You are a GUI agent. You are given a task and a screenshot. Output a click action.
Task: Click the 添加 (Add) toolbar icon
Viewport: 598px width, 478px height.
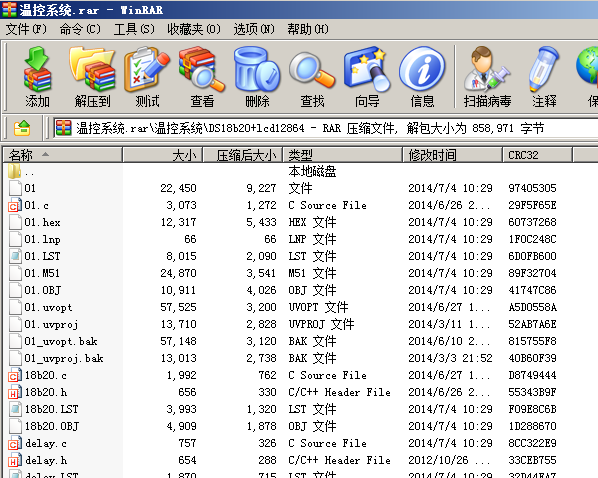(37, 69)
